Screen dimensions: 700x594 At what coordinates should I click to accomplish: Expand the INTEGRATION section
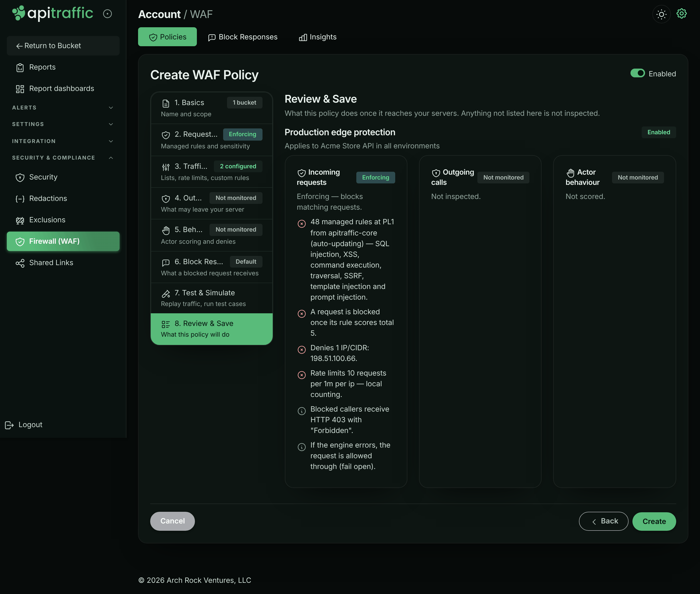tap(63, 141)
